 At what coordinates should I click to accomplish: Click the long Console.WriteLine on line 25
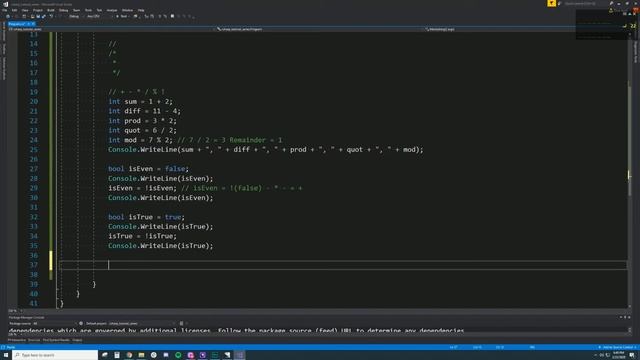tap(266, 149)
